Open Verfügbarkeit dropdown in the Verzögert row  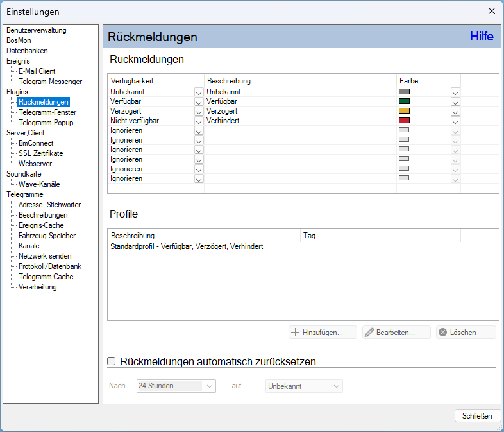click(x=199, y=112)
